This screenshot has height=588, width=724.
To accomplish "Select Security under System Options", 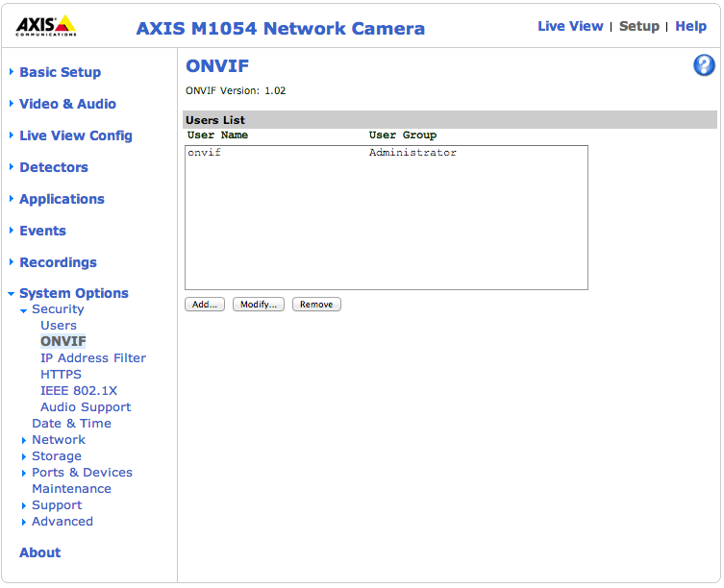I will pos(58,309).
